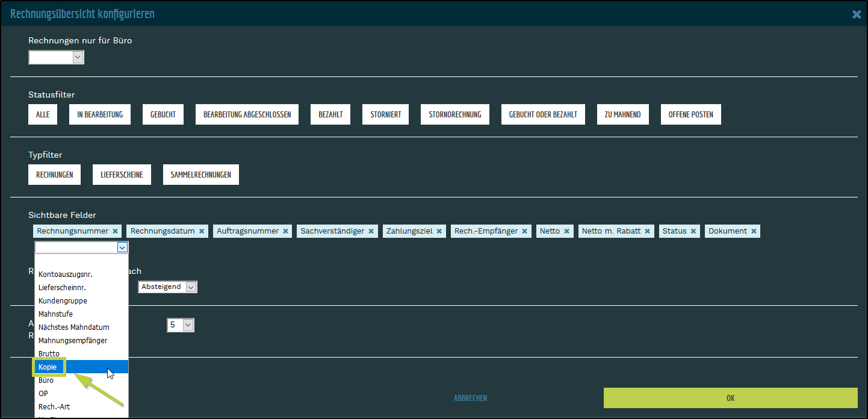Toggle the BEZAHLT status filter

(x=330, y=114)
